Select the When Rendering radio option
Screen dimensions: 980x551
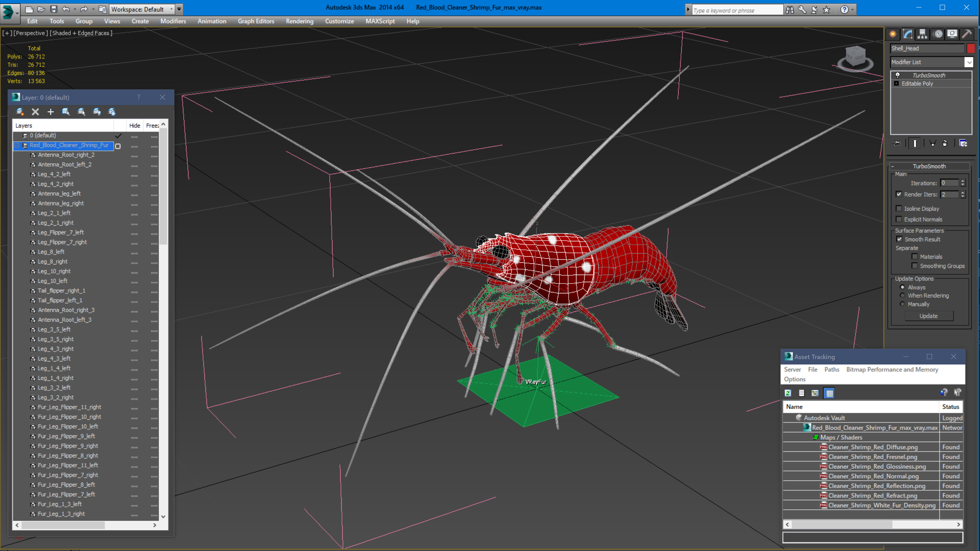pyautogui.click(x=902, y=296)
